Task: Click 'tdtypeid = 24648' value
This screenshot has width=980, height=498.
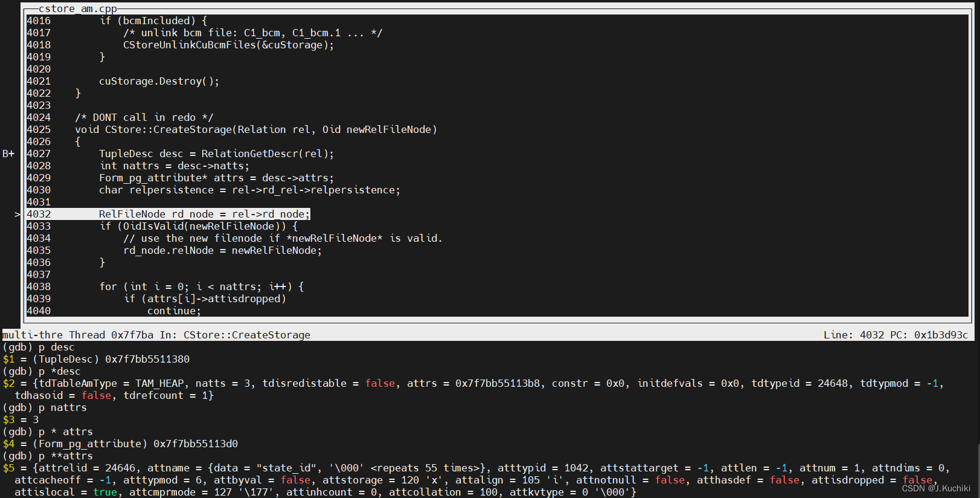Action: [799, 383]
